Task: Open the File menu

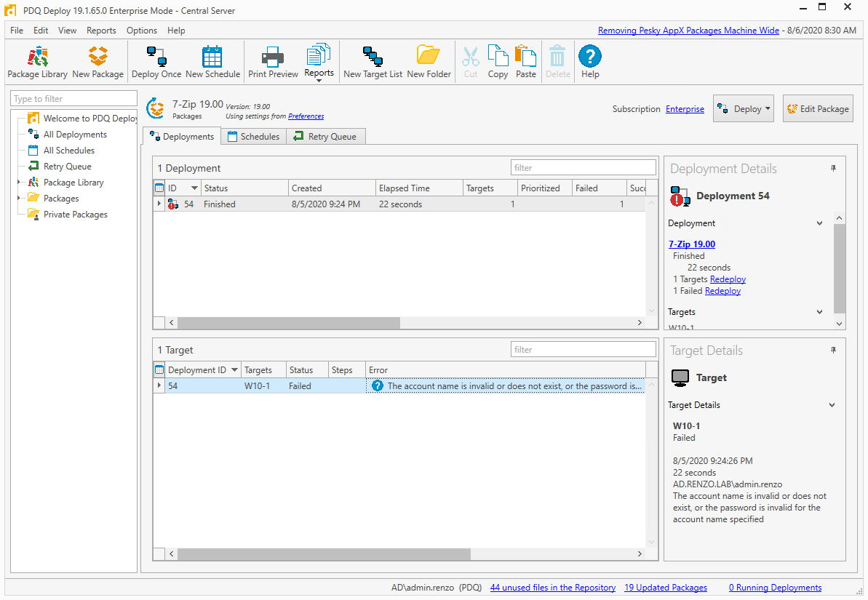Action: point(17,31)
